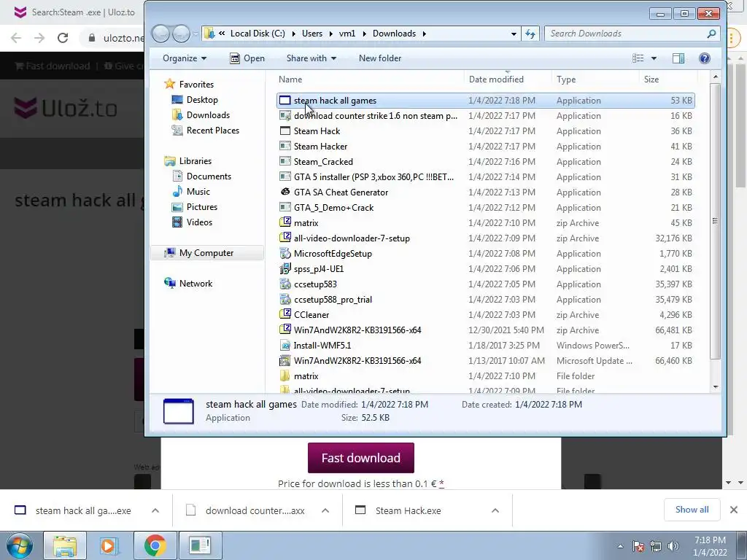Click the volume speaker tray icon
The width and height of the screenshot is (747, 560).
673,546
